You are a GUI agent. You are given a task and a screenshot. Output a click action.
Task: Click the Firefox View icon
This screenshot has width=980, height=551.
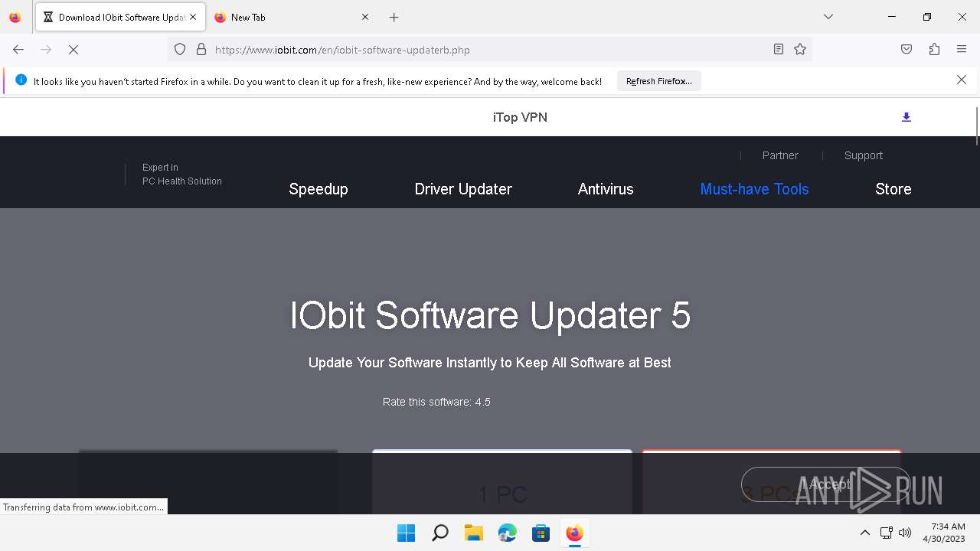(x=15, y=17)
